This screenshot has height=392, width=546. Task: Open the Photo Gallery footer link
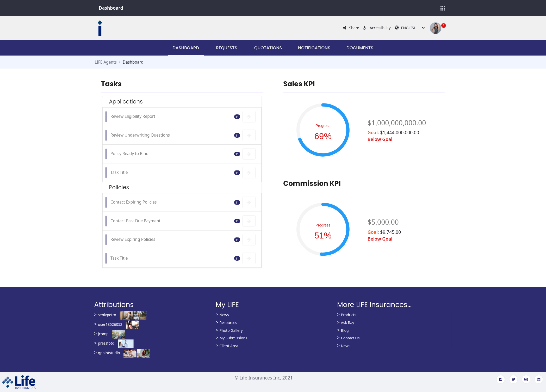click(231, 330)
